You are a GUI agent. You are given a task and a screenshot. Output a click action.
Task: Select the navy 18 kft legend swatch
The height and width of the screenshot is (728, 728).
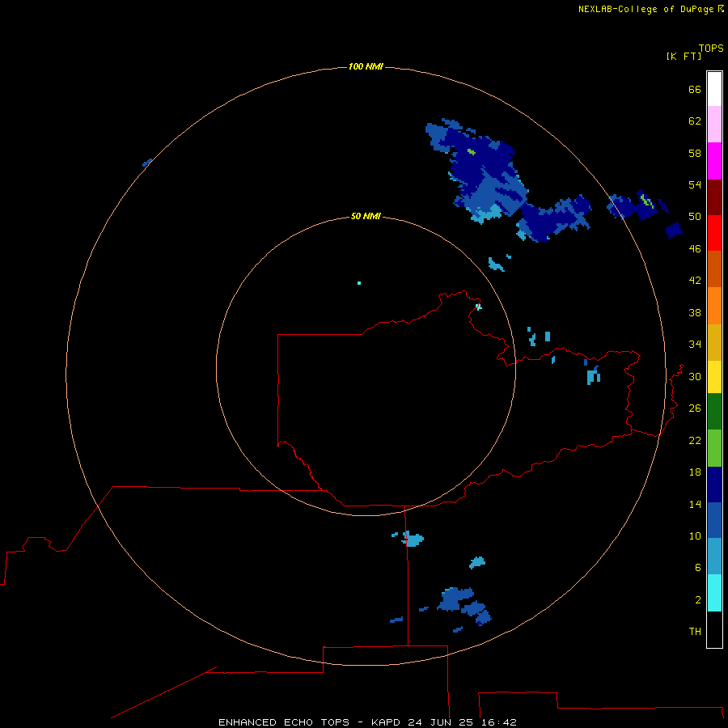point(714,485)
